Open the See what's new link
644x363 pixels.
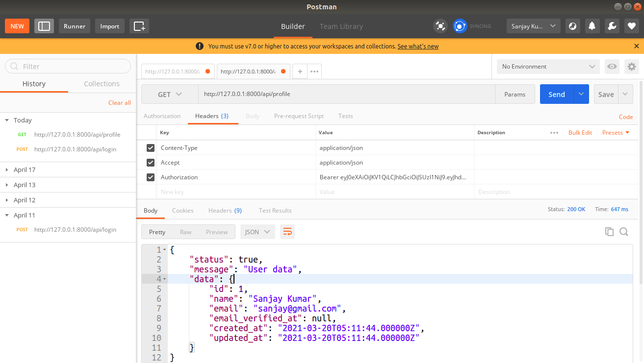pos(418,46)
